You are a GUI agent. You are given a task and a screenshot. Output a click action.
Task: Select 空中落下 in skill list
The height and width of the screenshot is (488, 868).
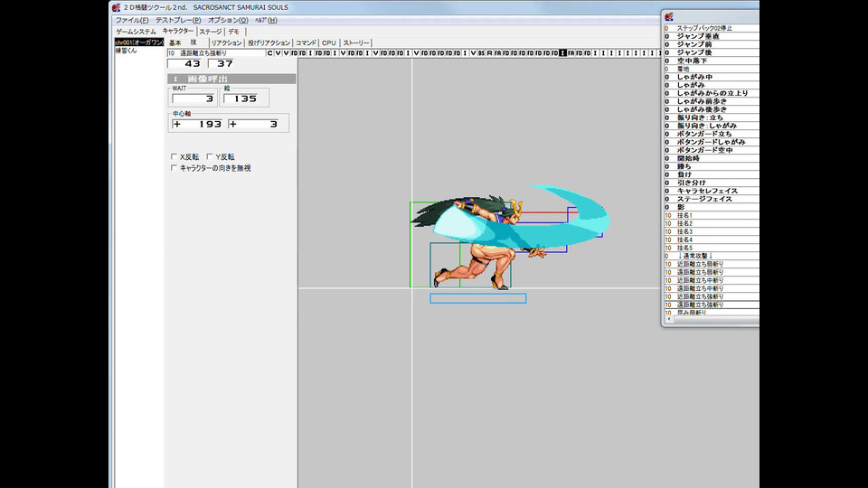(x=712, y=61)
